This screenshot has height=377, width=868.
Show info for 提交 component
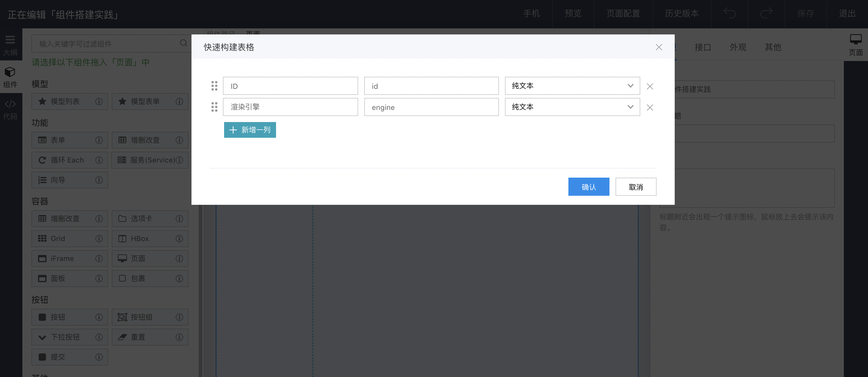click(99, 357)
